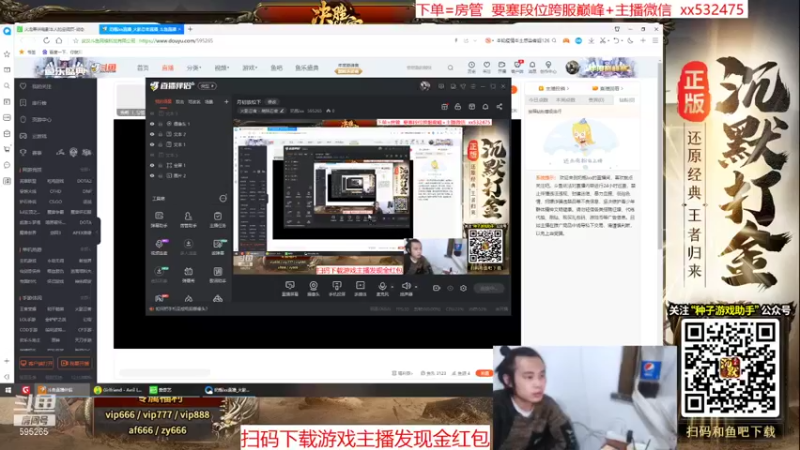Open the 鱼吧 tab in Douyu nav

click(x=277, y=68)
